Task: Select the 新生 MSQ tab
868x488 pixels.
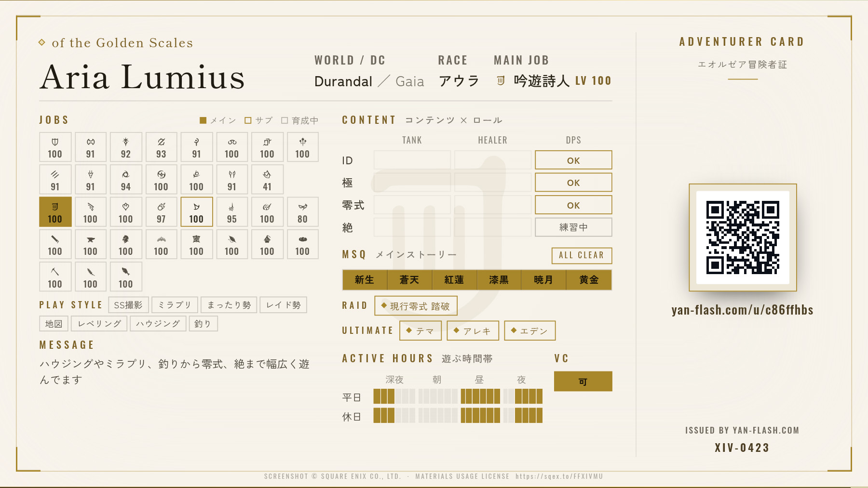Action: point(365,280)
